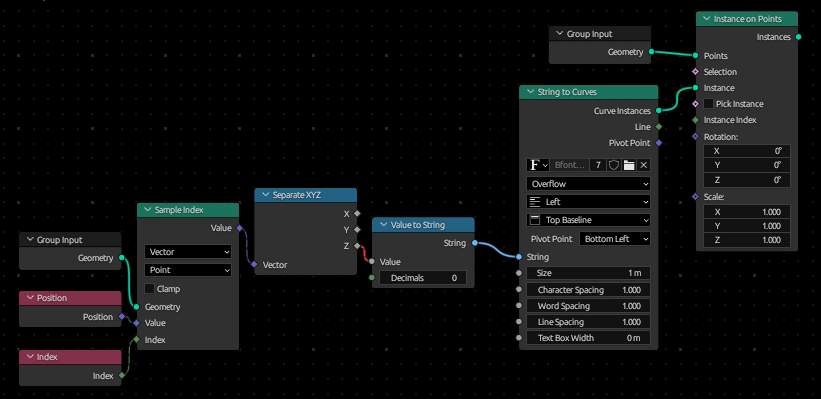Click Sample Index Geometry input socket
This screenshot has width=821, height=399.
[x=137, y=307]
